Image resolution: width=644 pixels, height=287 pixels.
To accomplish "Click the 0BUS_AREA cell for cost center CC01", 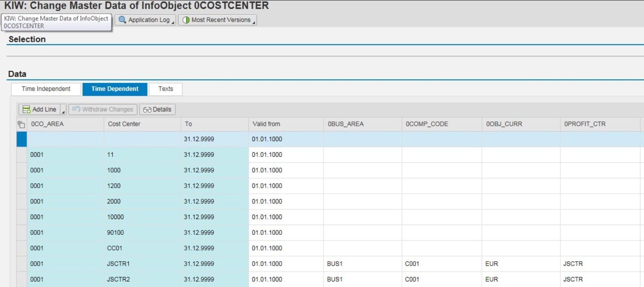I will pyautogui.click(x=362, y=248).
